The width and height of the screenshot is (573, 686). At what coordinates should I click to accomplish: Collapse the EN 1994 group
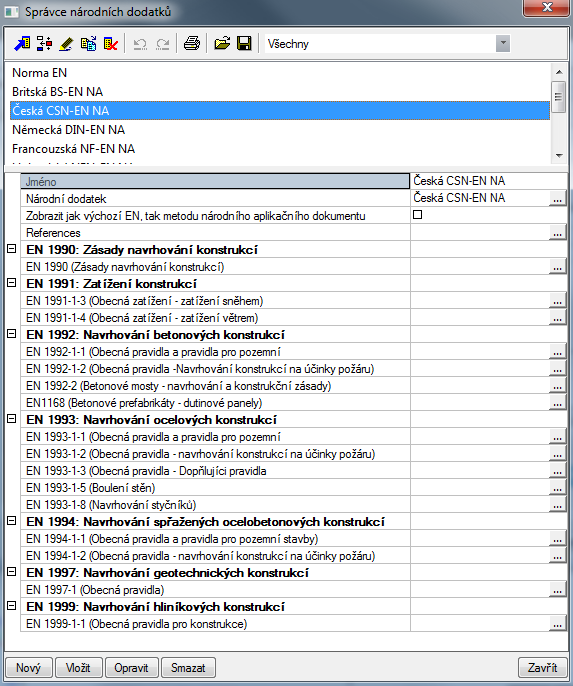pos(12,521)
